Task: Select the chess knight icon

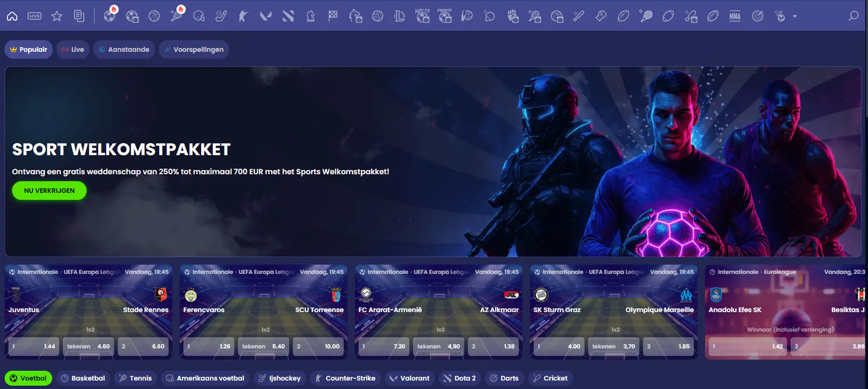Action: pos(310,16)
